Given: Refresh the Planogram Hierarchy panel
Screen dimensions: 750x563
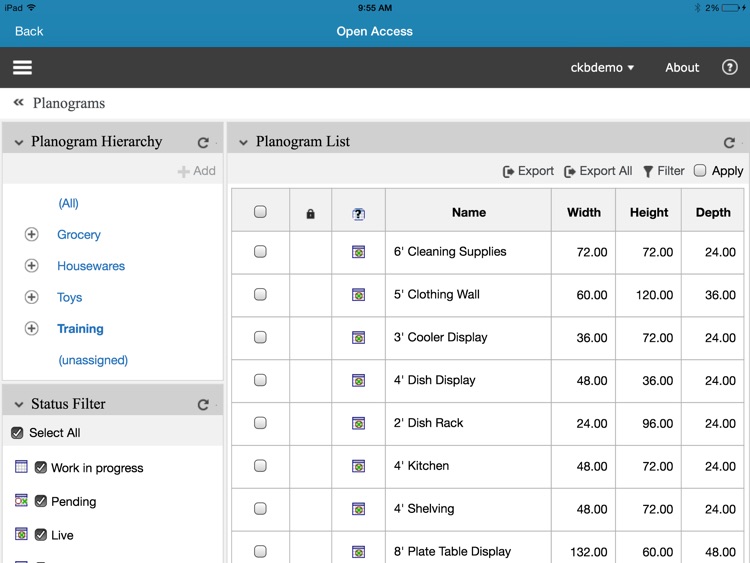Looking at the screenshot, I should point(203,143).
